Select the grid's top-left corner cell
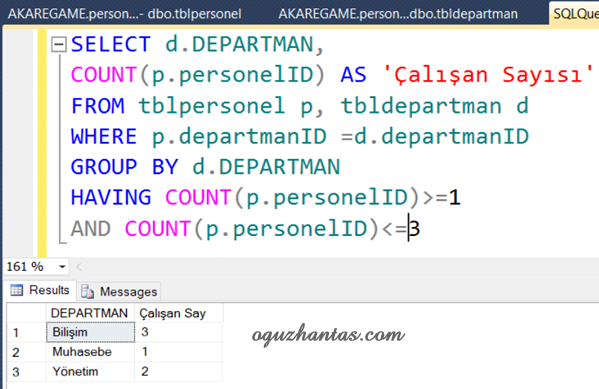 click(27, 313)
